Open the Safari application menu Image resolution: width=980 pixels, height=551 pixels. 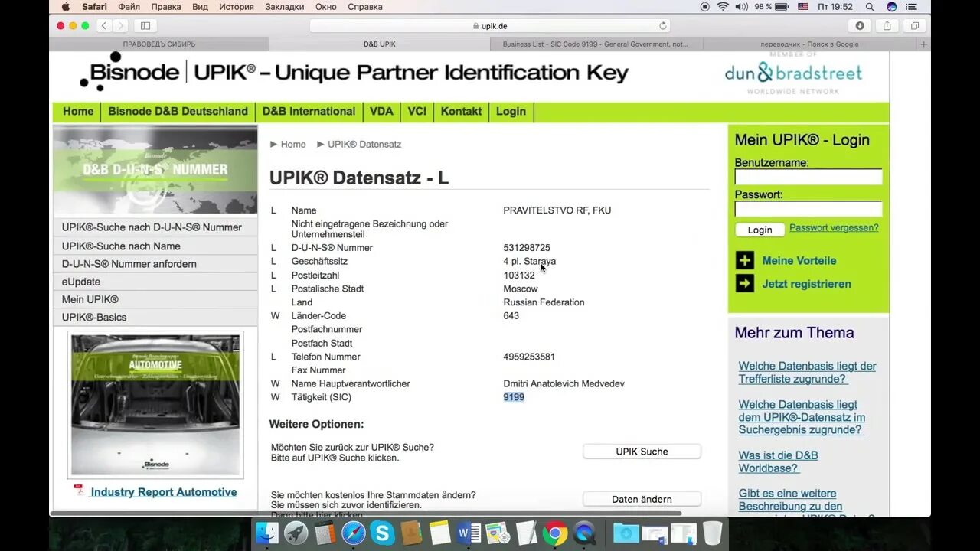click(94, 7)
